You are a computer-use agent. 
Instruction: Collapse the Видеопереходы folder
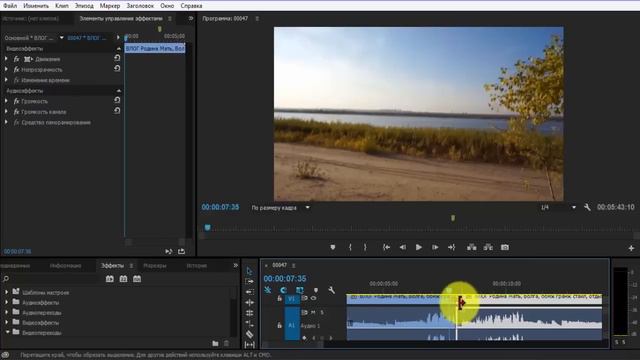[x=7, y=332]
